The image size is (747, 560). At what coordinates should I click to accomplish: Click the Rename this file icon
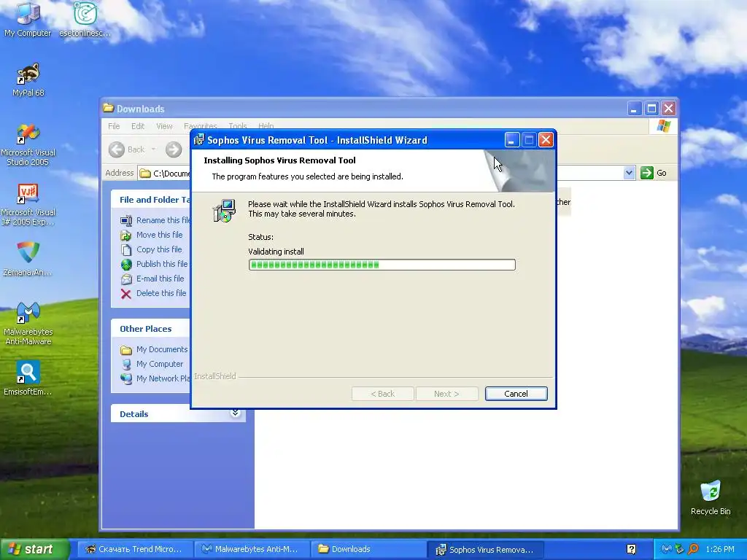tap(125, 220)
